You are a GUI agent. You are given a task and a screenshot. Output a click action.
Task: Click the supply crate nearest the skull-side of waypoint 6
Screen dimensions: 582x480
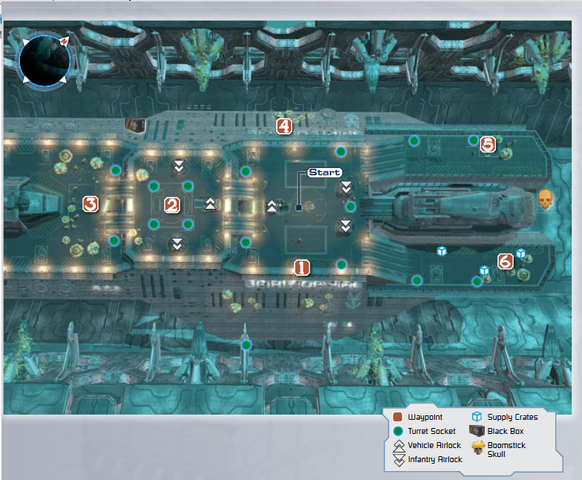(521, 253)
